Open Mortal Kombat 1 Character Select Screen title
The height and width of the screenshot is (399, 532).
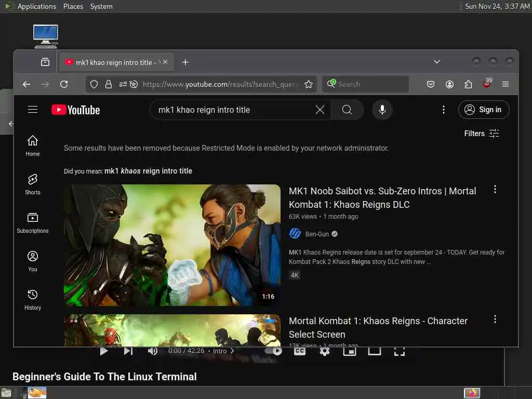click(378, 328)
